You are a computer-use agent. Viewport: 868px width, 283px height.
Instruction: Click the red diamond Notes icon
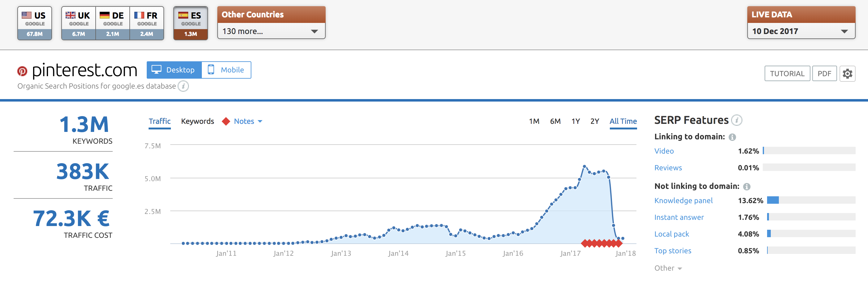(x=226, y=121)
